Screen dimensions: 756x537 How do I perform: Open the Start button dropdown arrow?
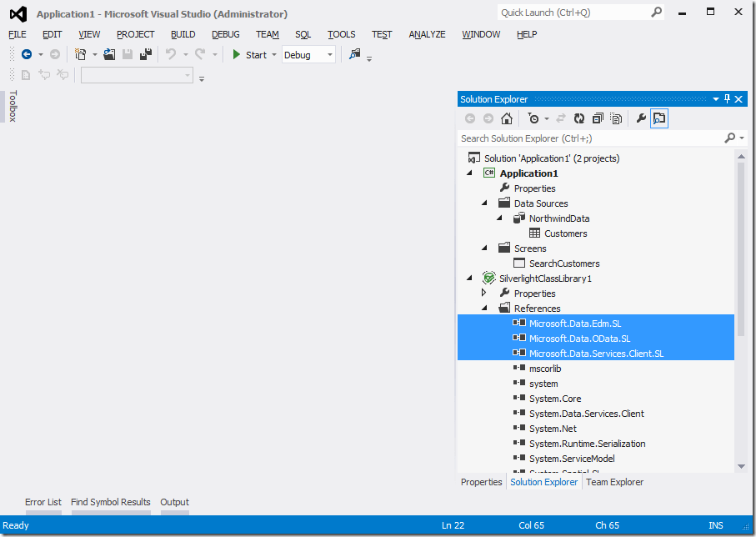[x=274, y=55]
